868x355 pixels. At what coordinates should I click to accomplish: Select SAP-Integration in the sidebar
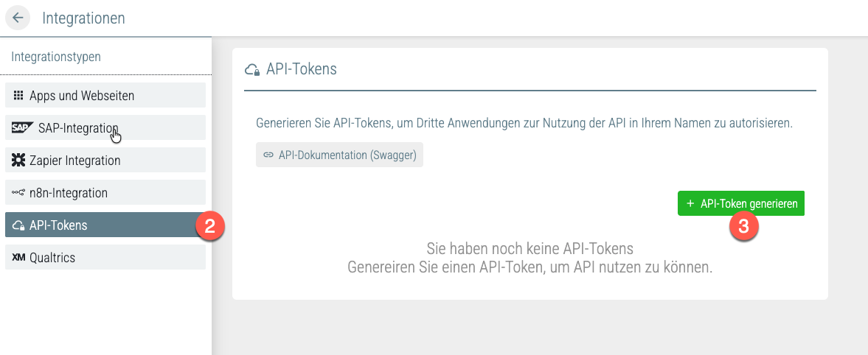click(x=105, y=127)
